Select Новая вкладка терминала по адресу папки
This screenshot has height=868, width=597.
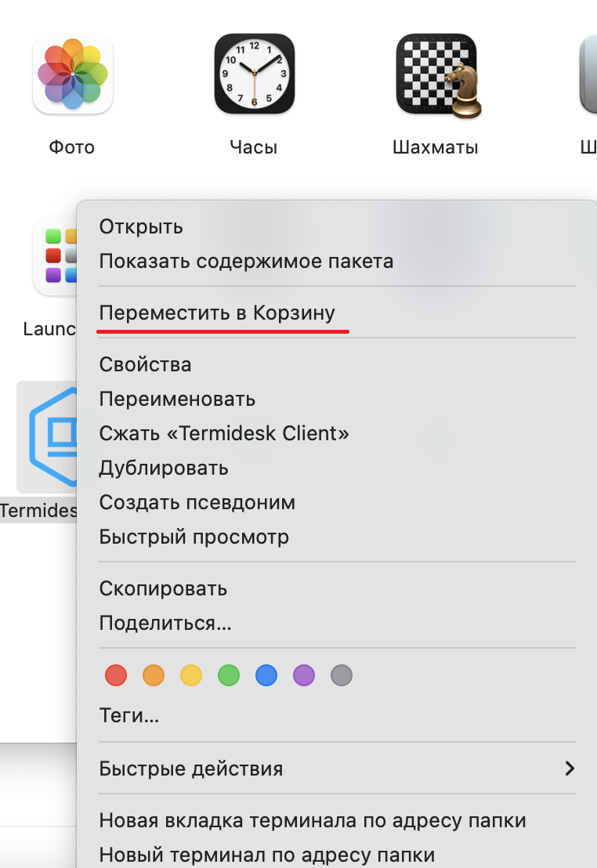pos(313,820)
